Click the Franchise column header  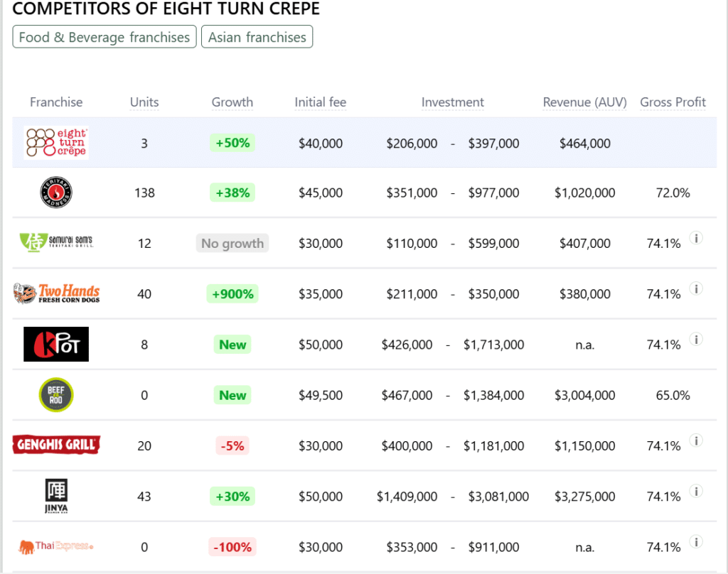56,102
